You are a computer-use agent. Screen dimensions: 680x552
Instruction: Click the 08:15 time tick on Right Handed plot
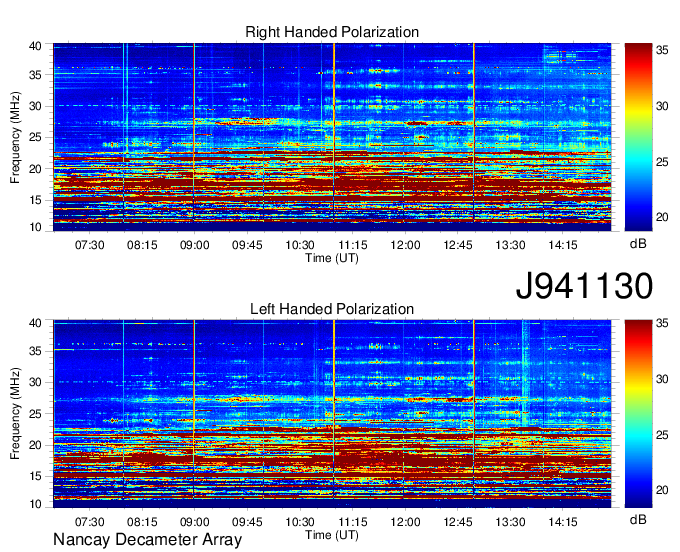pyautogui.click(x=142, y=245)
